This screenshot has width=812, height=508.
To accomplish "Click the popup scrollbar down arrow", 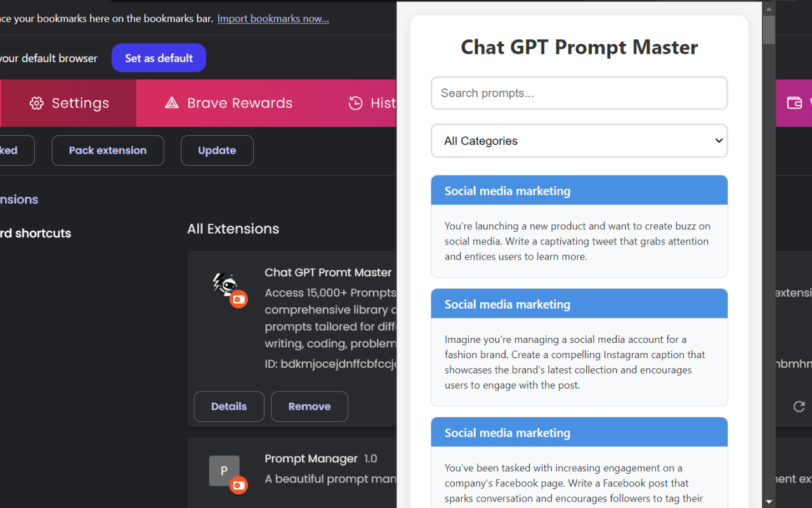I will [x=769, y=502].
